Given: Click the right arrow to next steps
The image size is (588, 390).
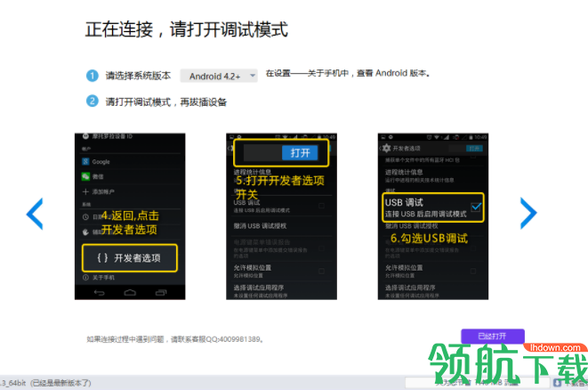Looking at the screenshot, I should (528, 213).
